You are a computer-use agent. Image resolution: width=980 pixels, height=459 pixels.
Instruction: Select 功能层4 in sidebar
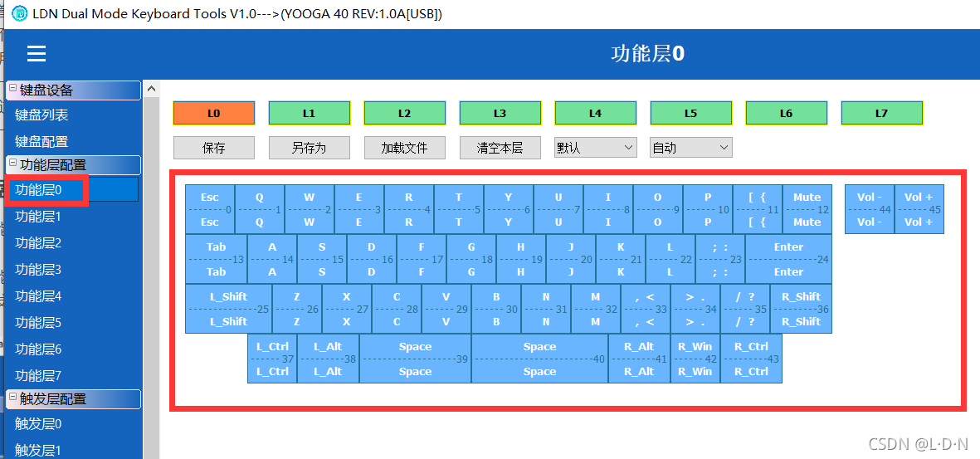pyautogui.click(x=38, y=295)
